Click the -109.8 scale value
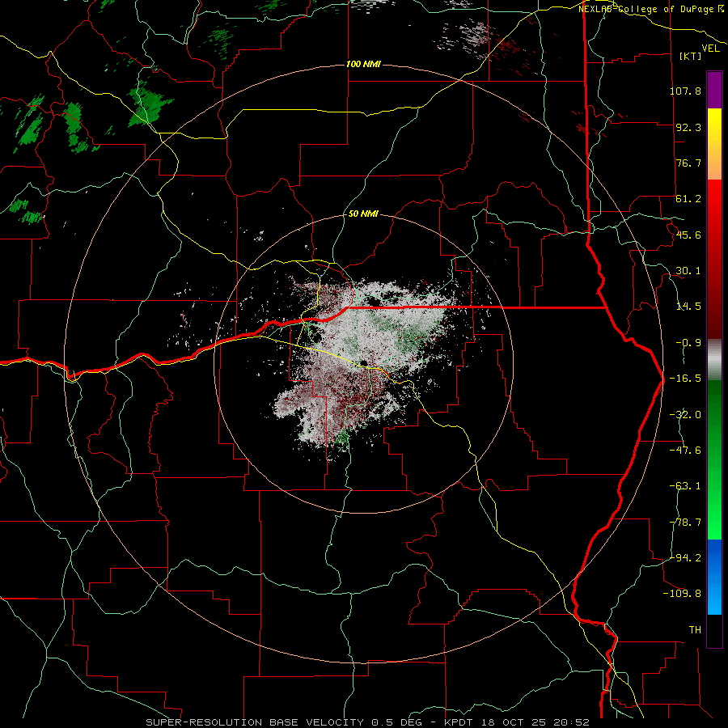This screenshot has height=728, width=728. coord(682,594)
